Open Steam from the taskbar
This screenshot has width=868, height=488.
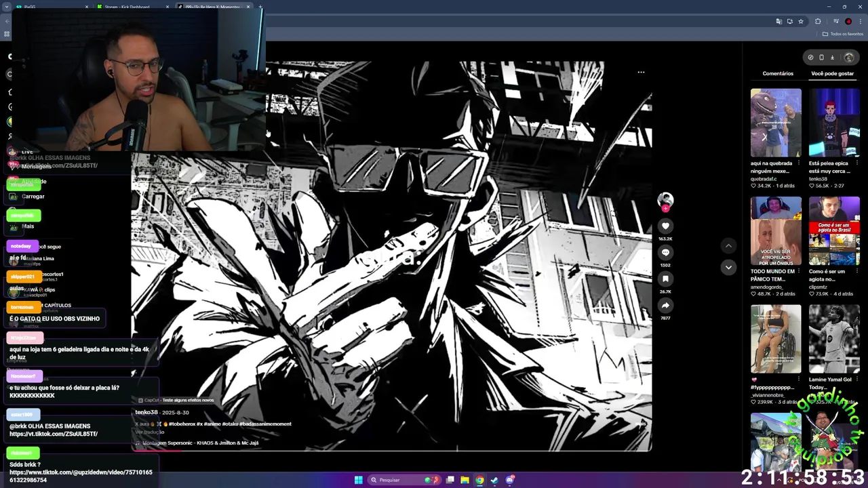coord(494,480)
